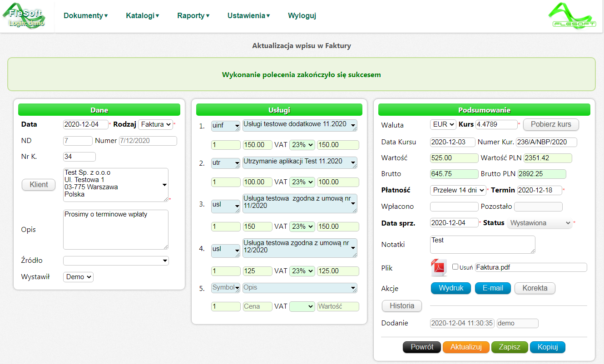Open the Status Wystawiona dropdown
The height and width of the screenshot is (364, 604).
click(540, 223)
